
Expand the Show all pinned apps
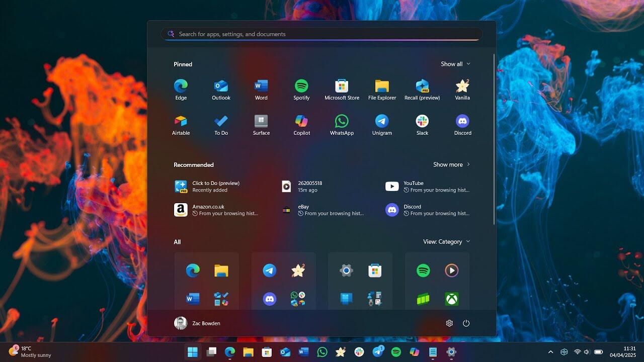tap(455, 64)
